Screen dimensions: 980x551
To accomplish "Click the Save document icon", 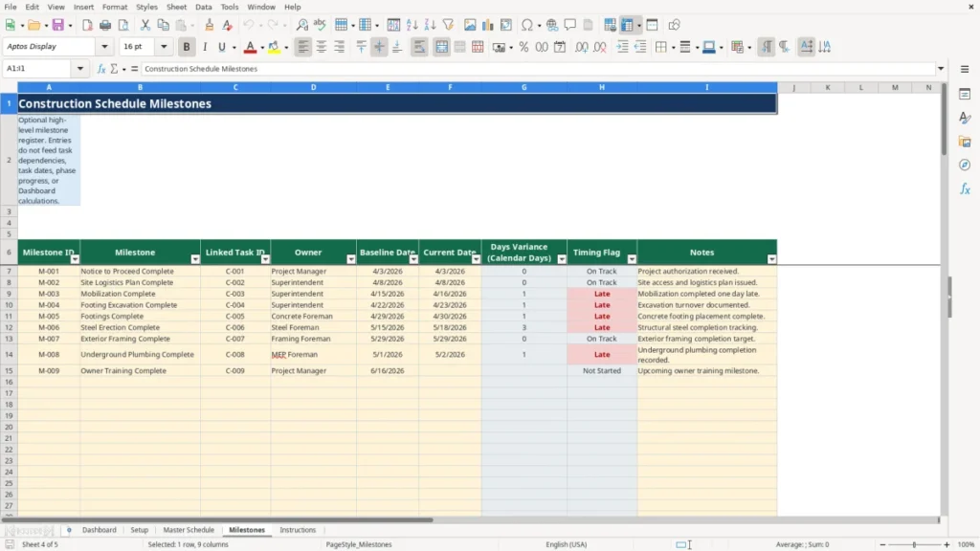I will 58,25.
